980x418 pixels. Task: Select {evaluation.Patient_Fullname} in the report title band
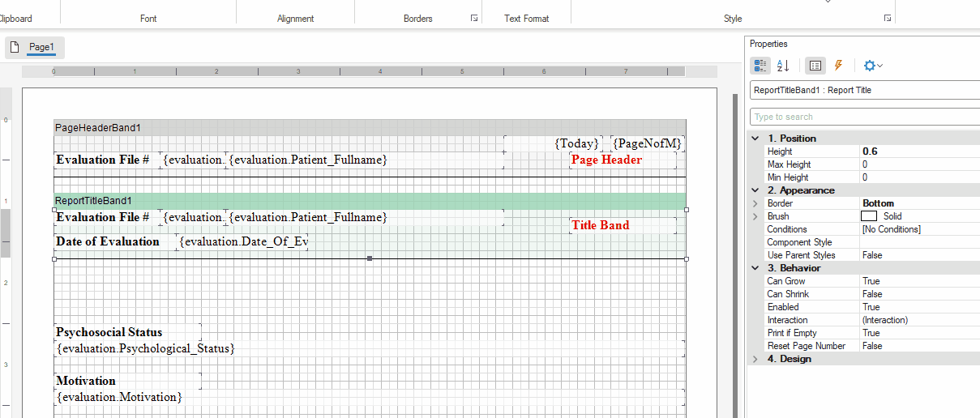pos(365,217)
